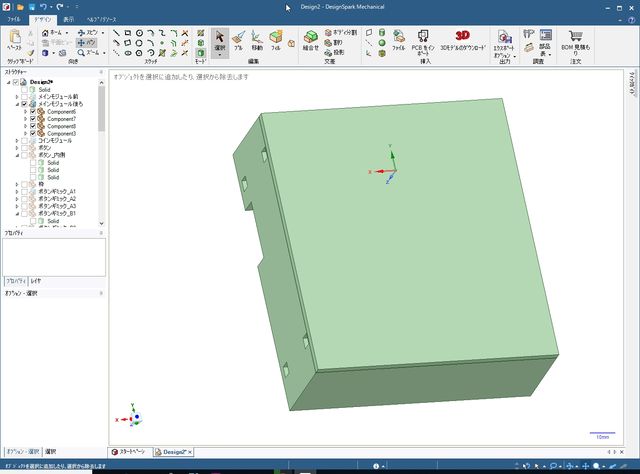Click the green box top face in viewport
This screenshot has width=640, height=474.
coord(408,233)
